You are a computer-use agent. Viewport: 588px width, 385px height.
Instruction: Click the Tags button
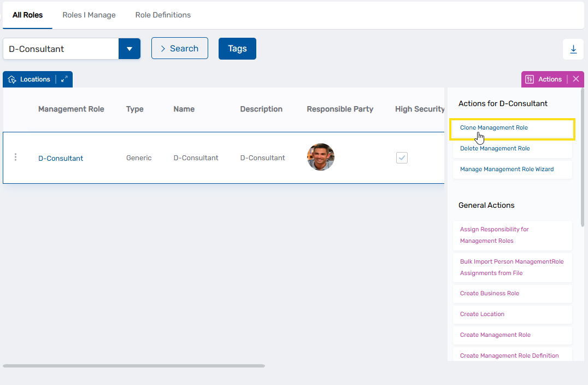237,48
